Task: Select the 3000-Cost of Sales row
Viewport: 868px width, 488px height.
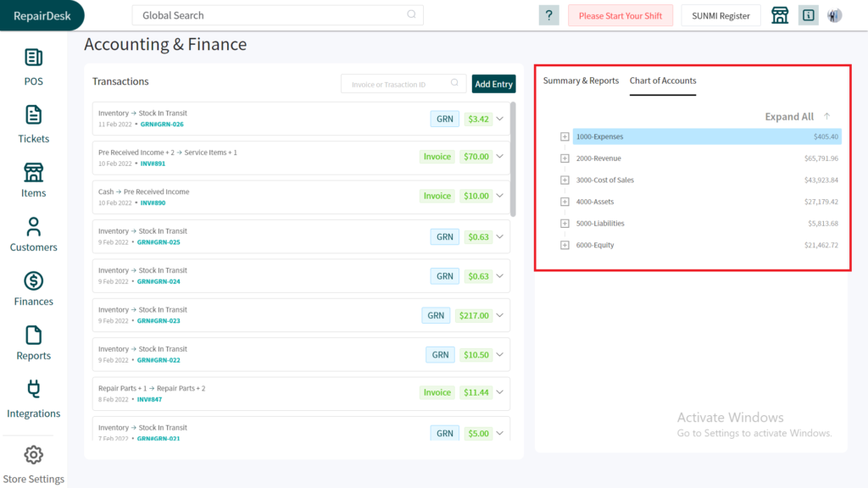Action: pyautogui.click(x=707, y=180)
